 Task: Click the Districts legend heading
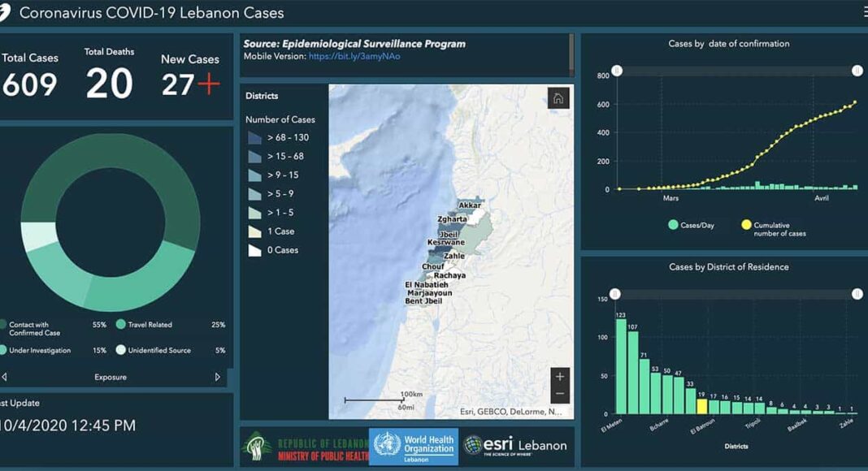coord(262,96)
